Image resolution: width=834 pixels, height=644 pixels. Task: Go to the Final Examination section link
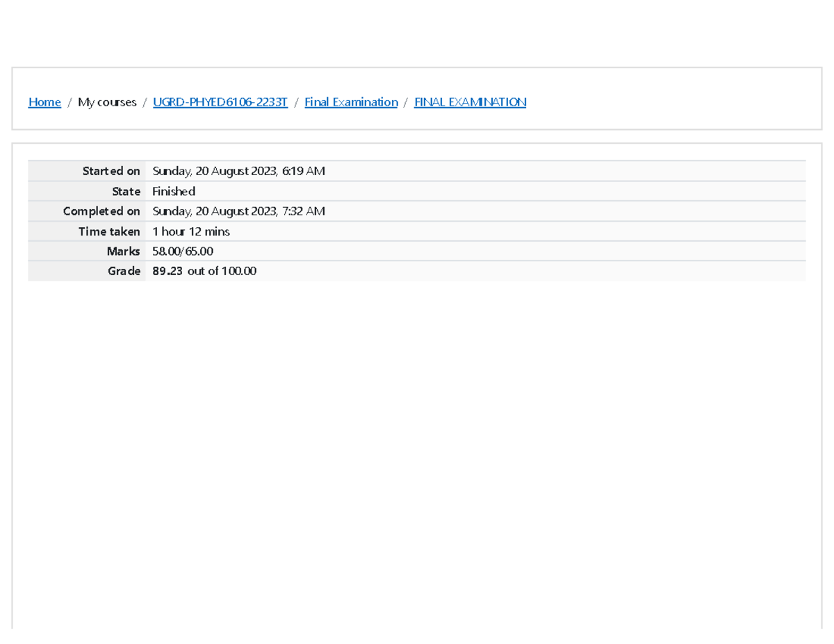coord(351,102)
